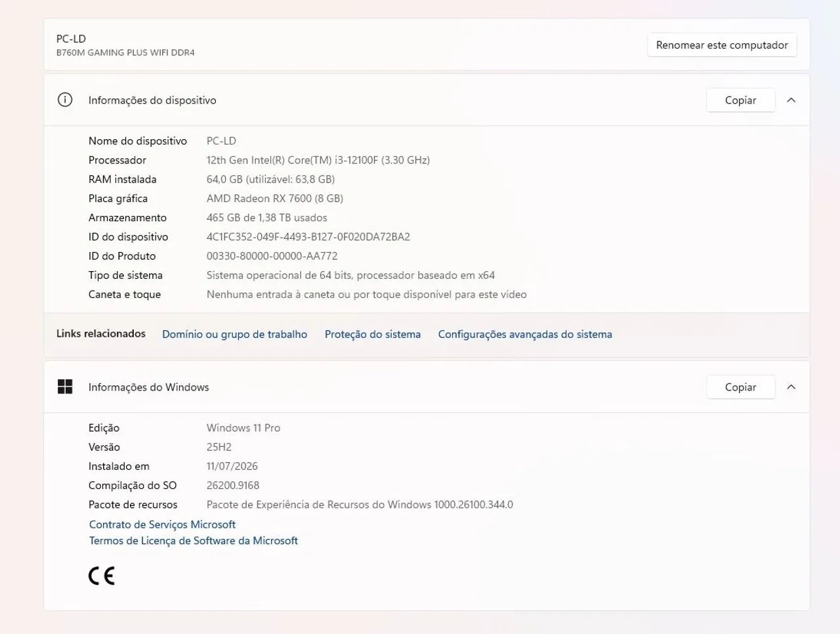Click the Sistema operacional de 64 bits text
This screenshot has width=840, height=634.
[350, 275]
